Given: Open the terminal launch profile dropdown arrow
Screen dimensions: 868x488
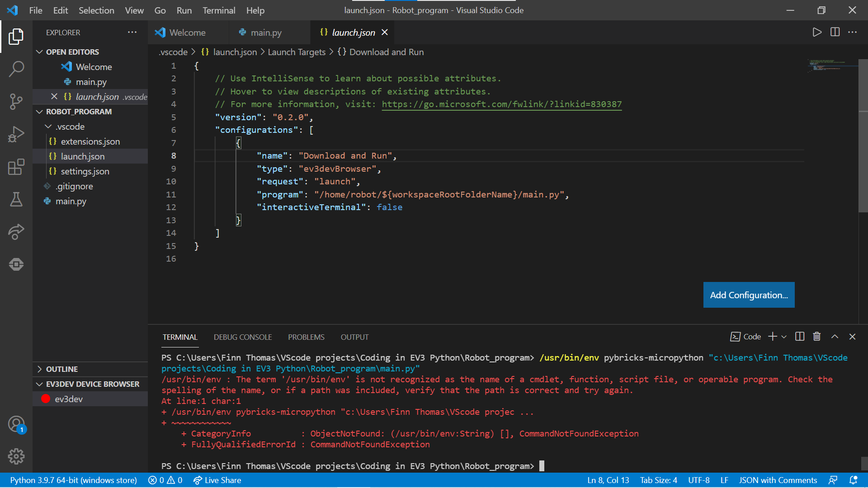Looking at the screenshot, I should [x=784, y=337].
